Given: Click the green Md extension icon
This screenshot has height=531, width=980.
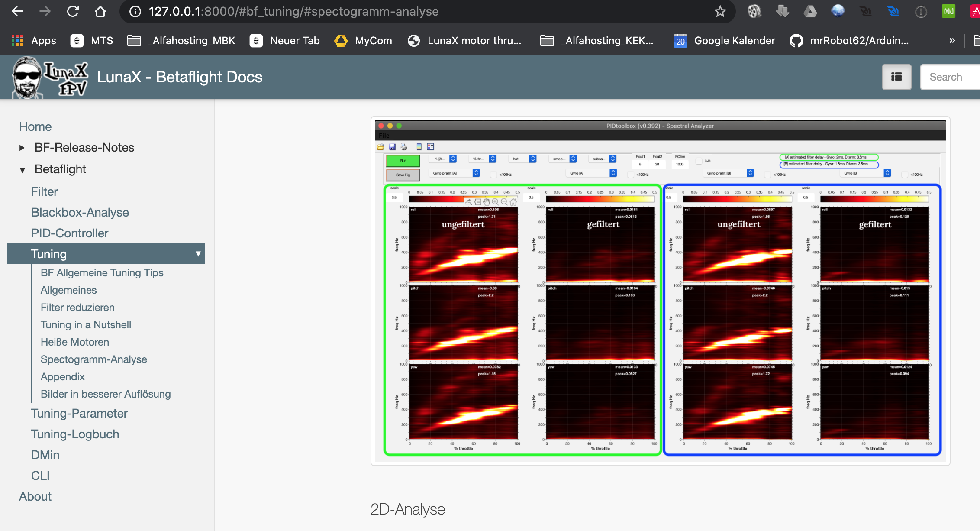Looking at the screenshot, I should point(948,11).
